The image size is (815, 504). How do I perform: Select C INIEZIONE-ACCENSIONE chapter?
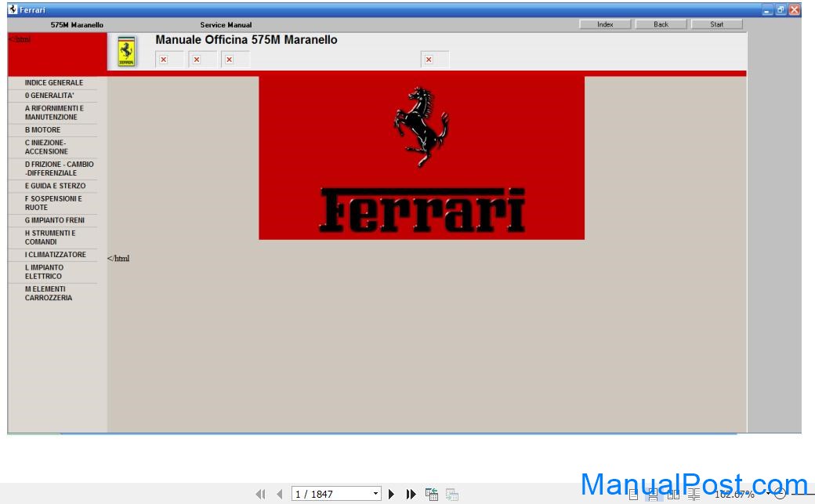(46, 147)
